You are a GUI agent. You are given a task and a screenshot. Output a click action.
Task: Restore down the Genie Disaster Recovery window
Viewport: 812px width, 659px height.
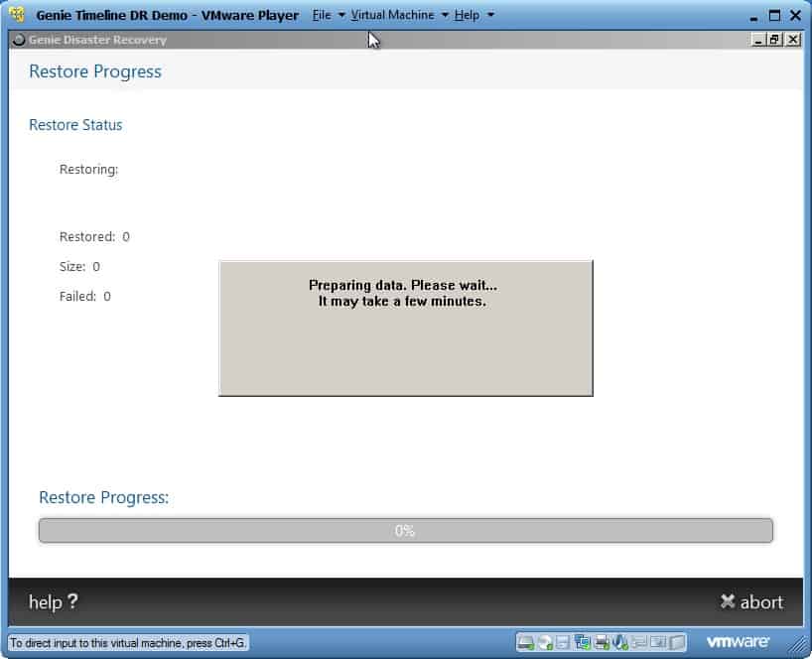[x=775, y=40]
